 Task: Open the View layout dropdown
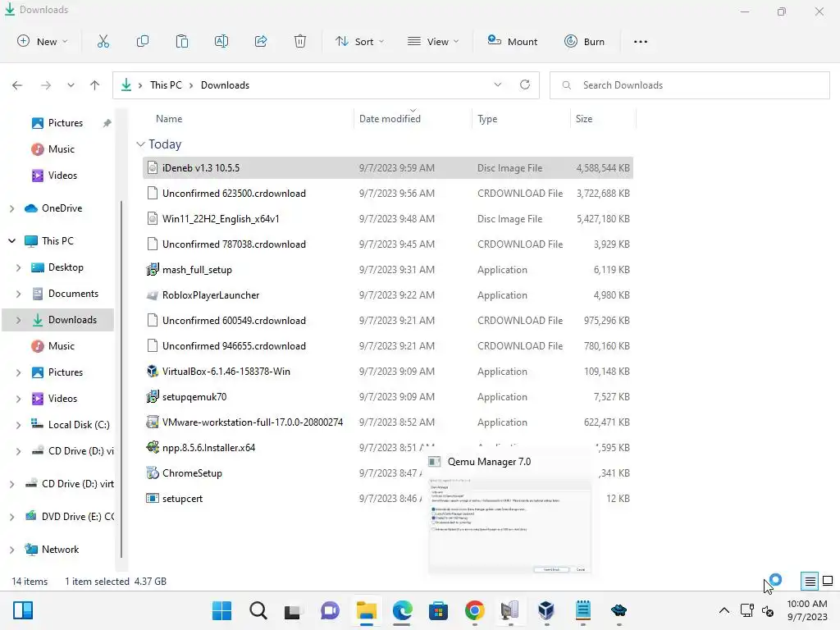[433, 41]
